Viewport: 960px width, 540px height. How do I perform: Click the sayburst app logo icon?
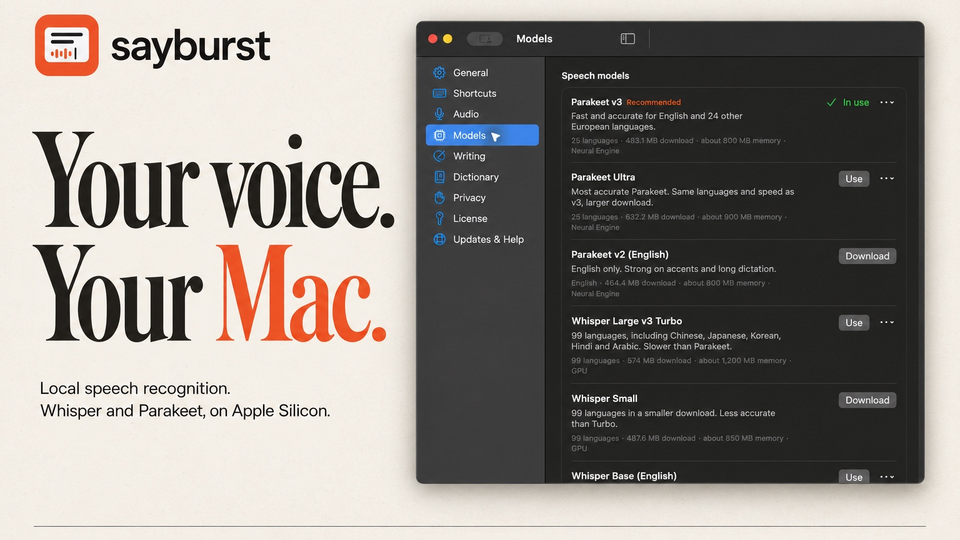[x=67, y=45]
